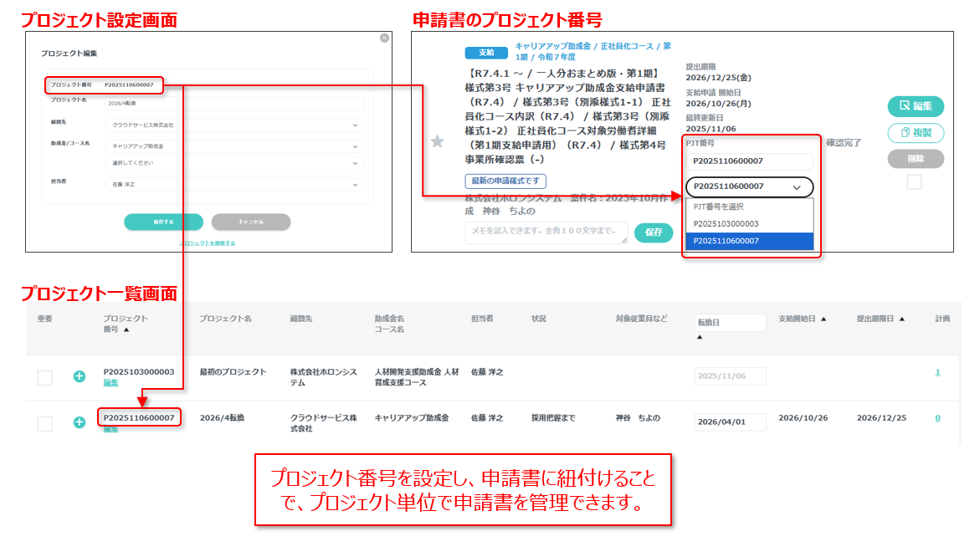This screenshot has height=557, width=980.
Task: Click the プロジェクトを削除する link
Action: (208, 243)
